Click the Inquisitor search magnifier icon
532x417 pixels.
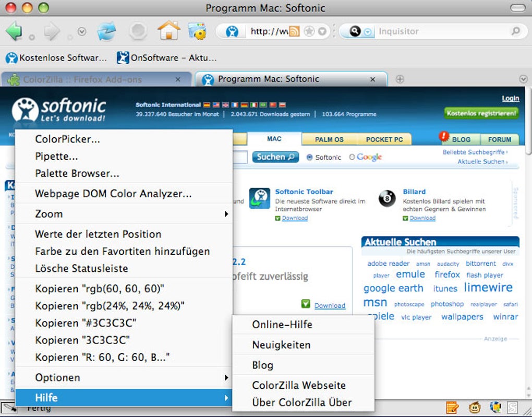tap(355, 31)
